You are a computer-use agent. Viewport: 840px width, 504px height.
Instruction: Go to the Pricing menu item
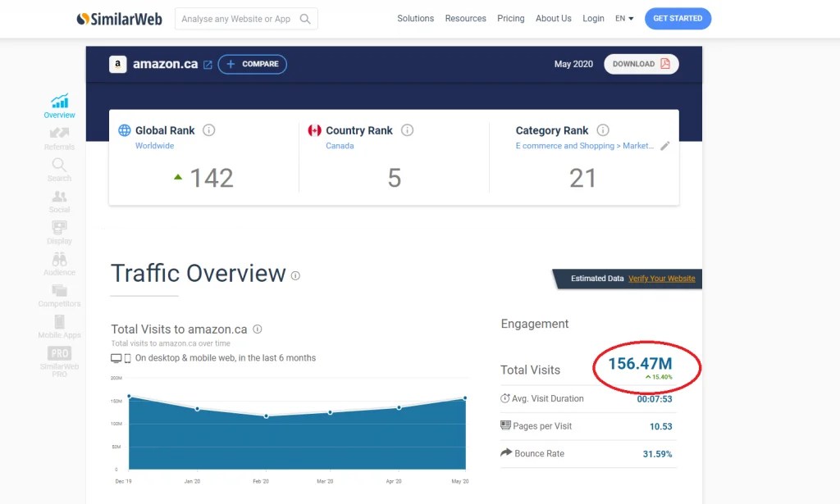coord(510,18)
